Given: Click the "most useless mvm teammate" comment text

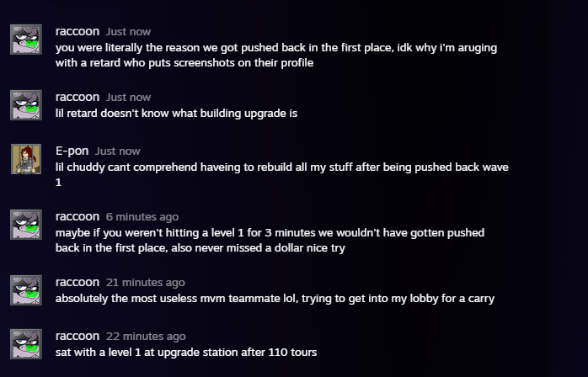Looking at the screenshot, I should [274, 298].
